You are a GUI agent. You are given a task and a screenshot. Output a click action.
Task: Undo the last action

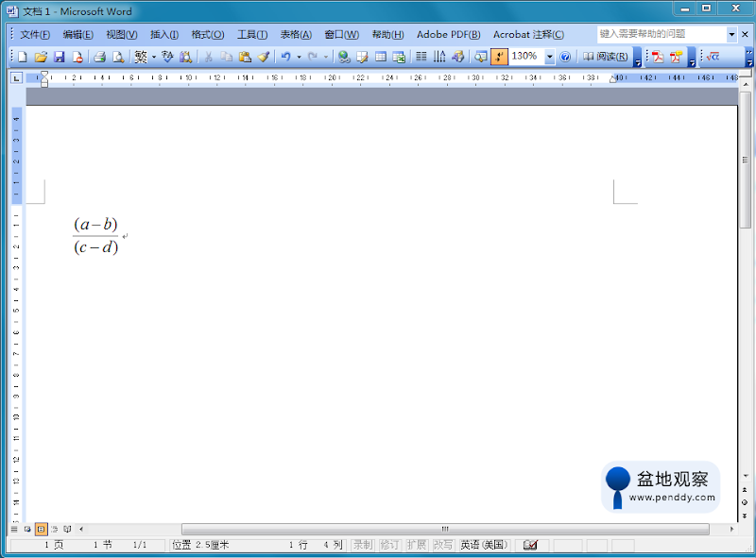click(x=286, y=57)
